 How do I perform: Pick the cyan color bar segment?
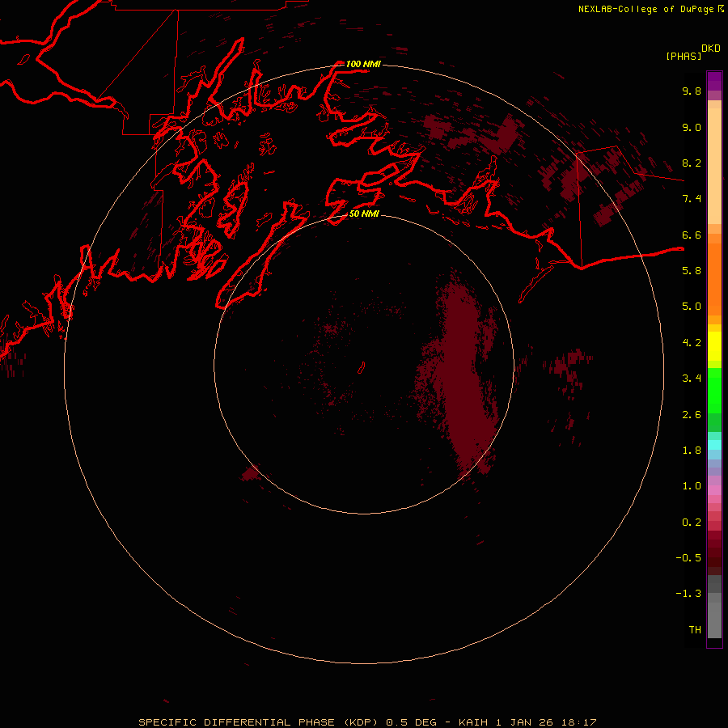(714, 445)
